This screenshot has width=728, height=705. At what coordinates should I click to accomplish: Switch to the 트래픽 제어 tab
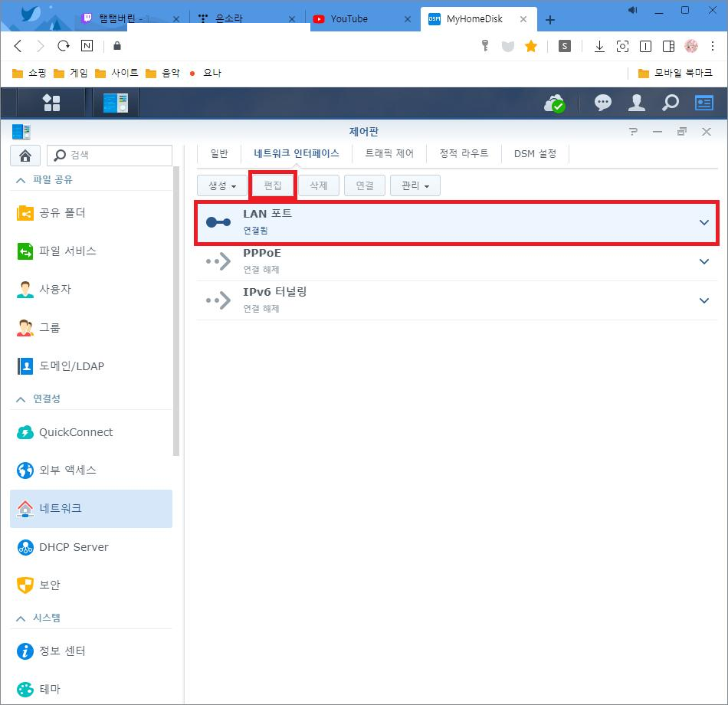[389, 153]
